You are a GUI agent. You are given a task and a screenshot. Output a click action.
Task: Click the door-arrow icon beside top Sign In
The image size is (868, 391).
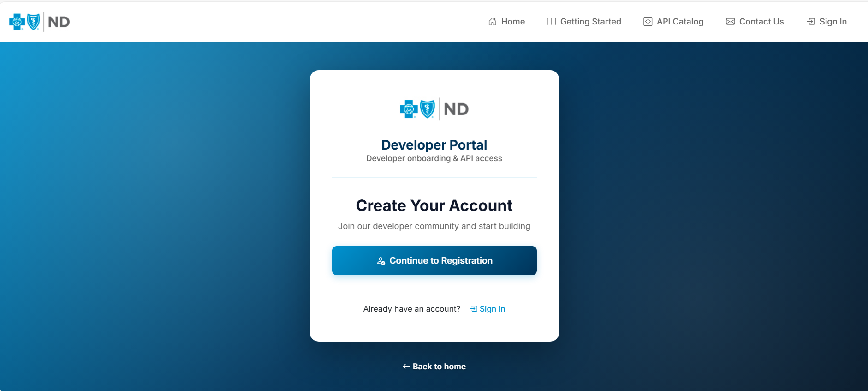811,22
